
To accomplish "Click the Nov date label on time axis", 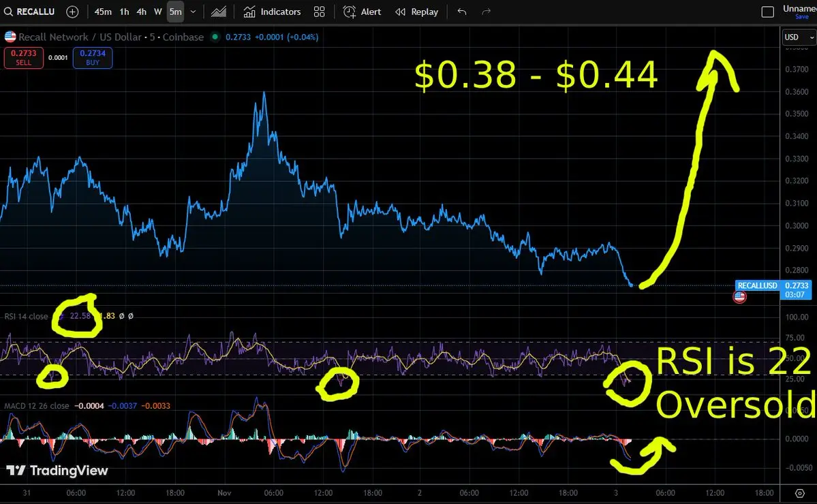I will pyautogui.click(x=224, y=492).
